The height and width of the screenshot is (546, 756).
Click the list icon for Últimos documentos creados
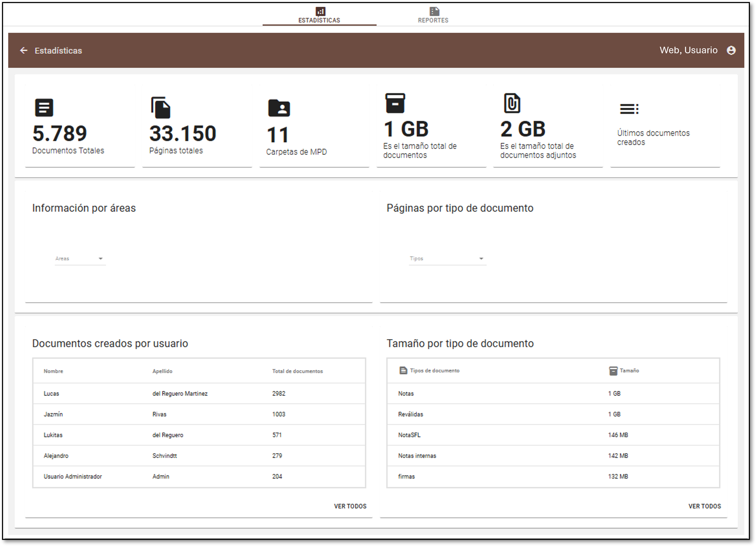click(629, 109)
